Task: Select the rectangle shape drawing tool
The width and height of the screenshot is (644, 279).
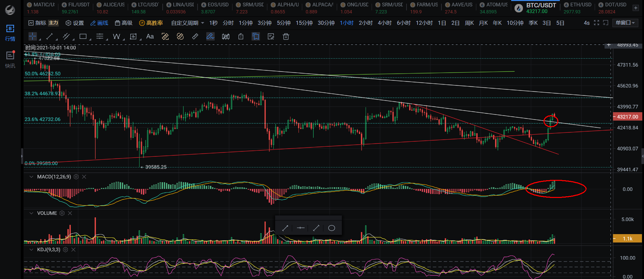Action: tap(83, 37)
